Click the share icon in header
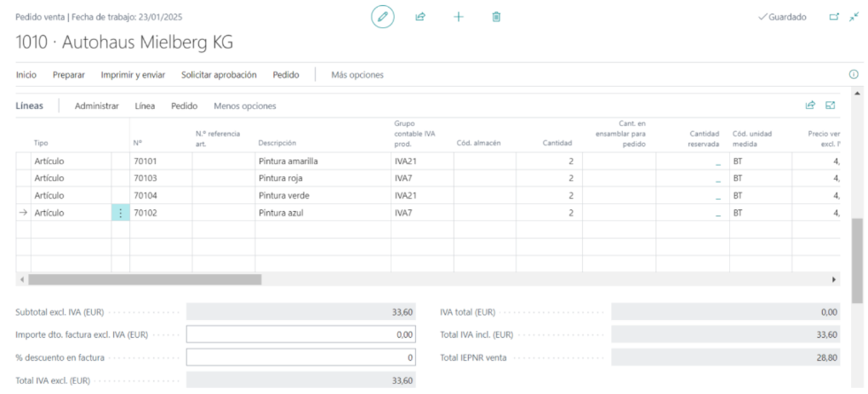The width and height of the screenshot is (868, 394). click(x=420, y=17)
